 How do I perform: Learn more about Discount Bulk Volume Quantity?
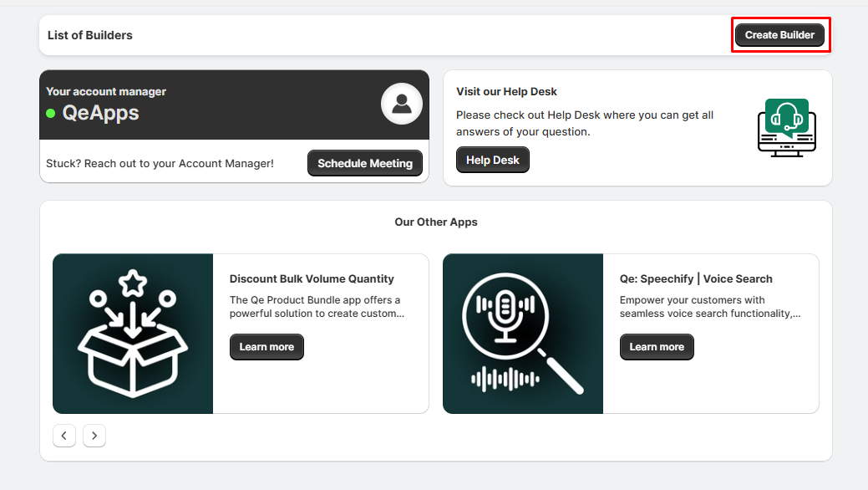266,347
